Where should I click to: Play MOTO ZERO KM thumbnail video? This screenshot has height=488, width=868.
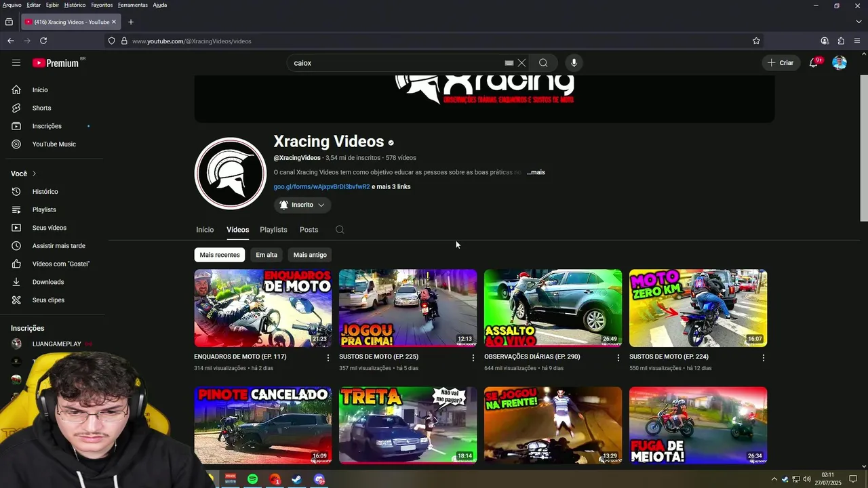pos(698,308)
